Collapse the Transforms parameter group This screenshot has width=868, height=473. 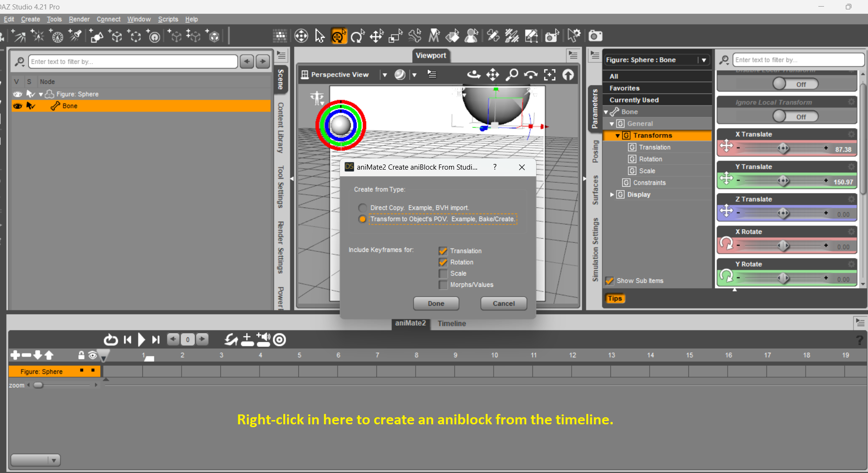[x=617, y=136]
